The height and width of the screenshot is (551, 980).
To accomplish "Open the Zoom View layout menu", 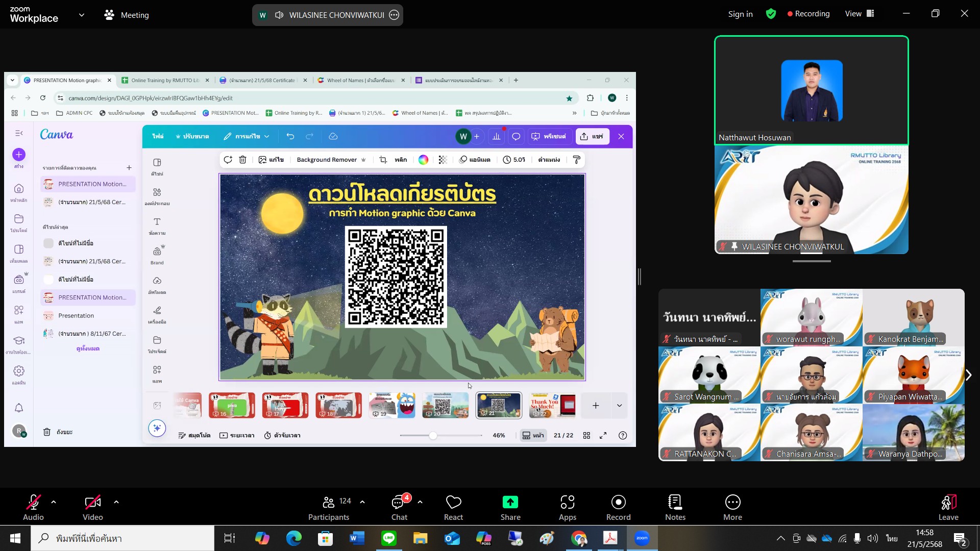I will [x=860, y=14].
